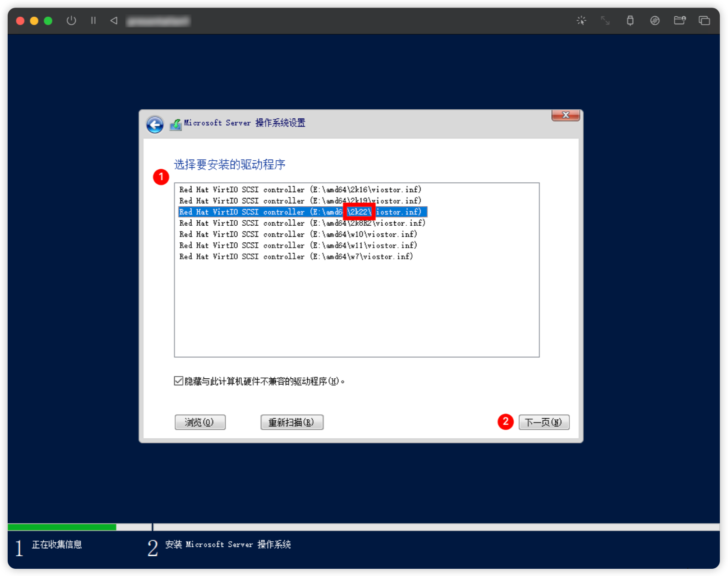Open the disc drive icon menu
The image size is (728, 576).
click(x=655, y=20)
